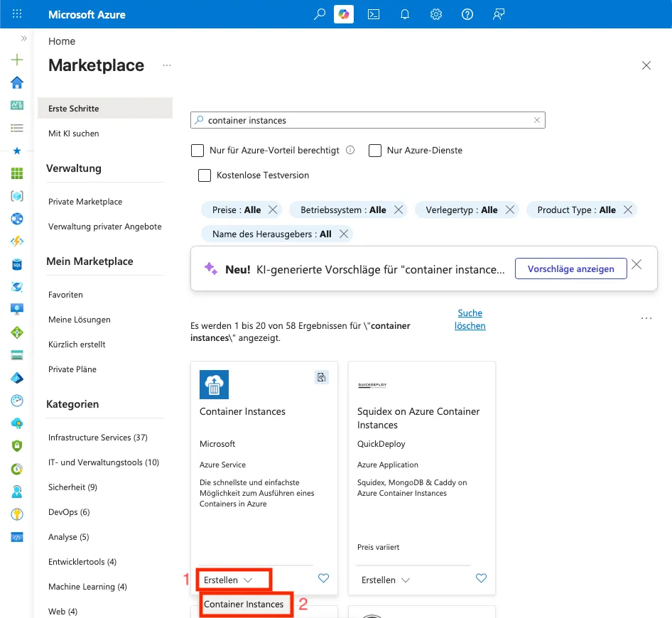Open Azure Cosmos DB planet icon
This screenshot has width=672, height=618.
(x=17, y=287)
